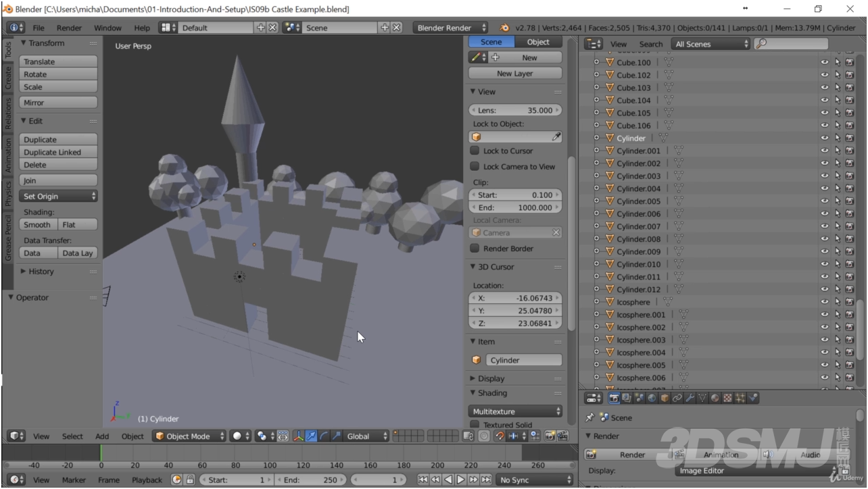Open the World properties tab globe icon
The width and height of the screenshot is (868, 489).
(x=652, y=398)
